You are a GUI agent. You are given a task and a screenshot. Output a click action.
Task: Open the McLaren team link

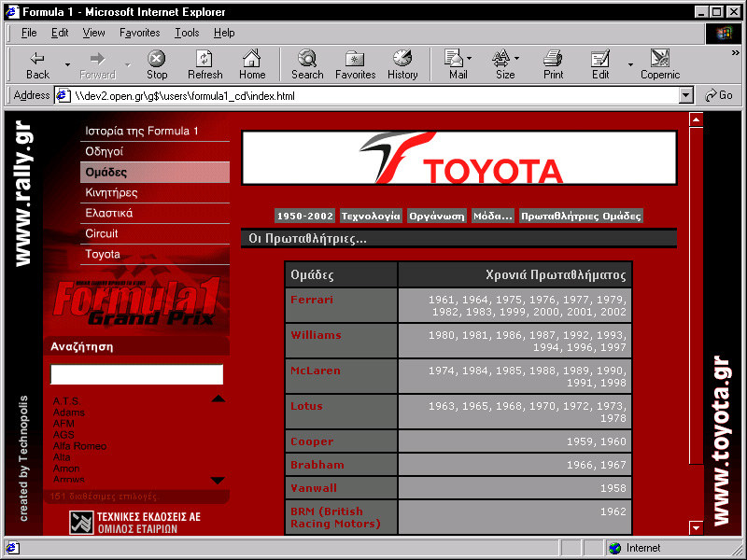coord(316,371)
